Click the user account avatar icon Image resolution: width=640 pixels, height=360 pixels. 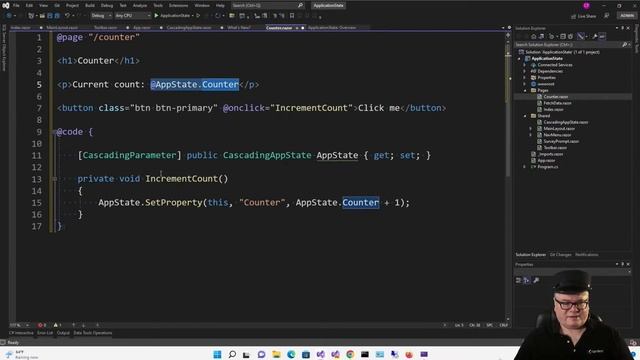tap(586, 5)
